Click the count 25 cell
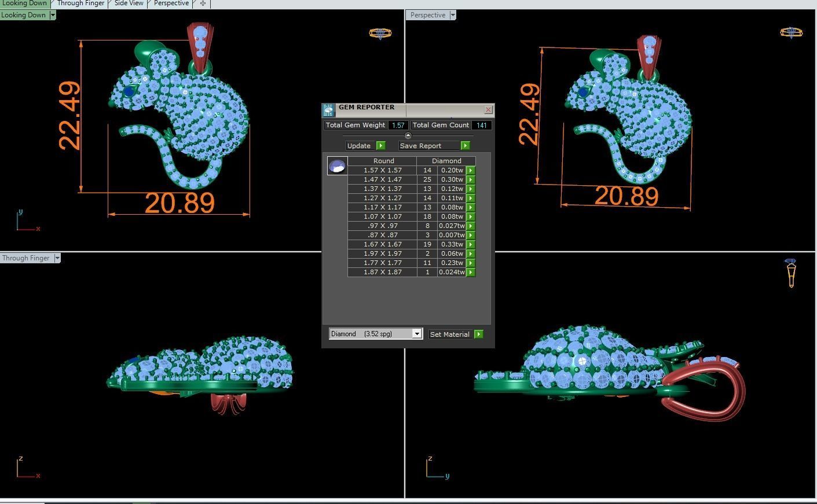The image size is (817, 504). [x=427, y=179]
